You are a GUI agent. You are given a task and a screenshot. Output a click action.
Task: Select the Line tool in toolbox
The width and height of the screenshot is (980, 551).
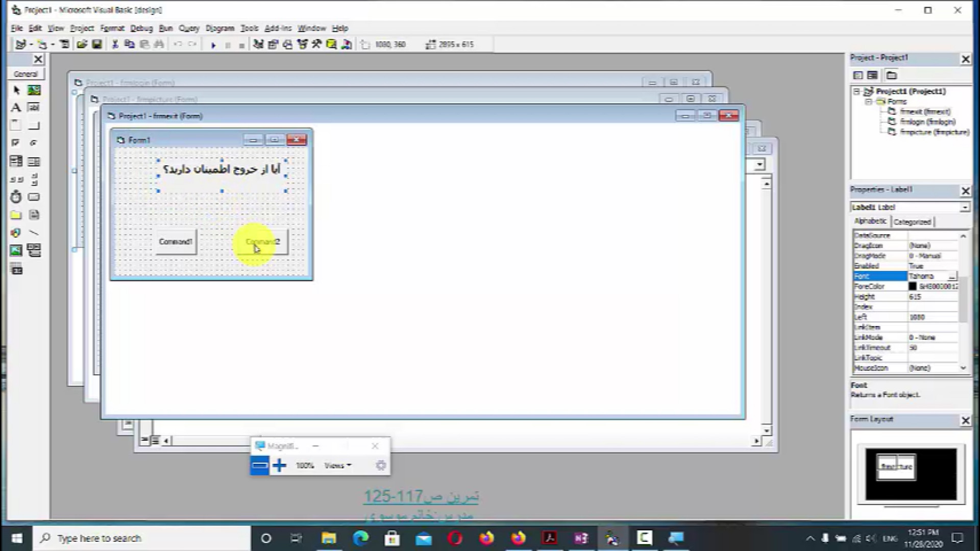[34, 233]
